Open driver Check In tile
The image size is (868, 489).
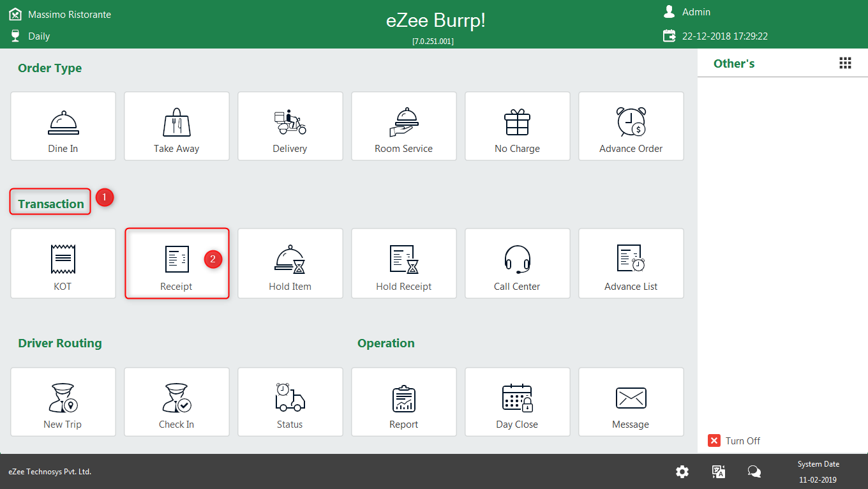pyautogui.click(x=177, y=402)
